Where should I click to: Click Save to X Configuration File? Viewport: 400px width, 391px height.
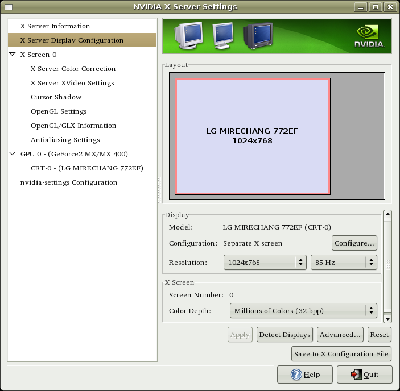pos(341,354)
